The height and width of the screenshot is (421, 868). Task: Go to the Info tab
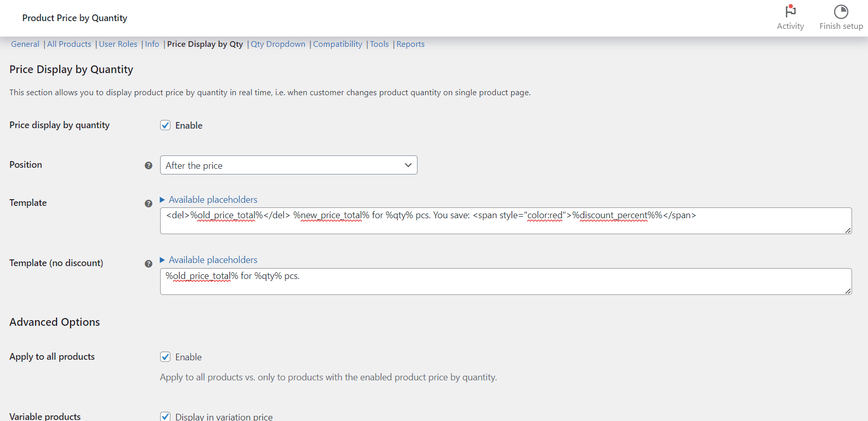coord(152,44)
